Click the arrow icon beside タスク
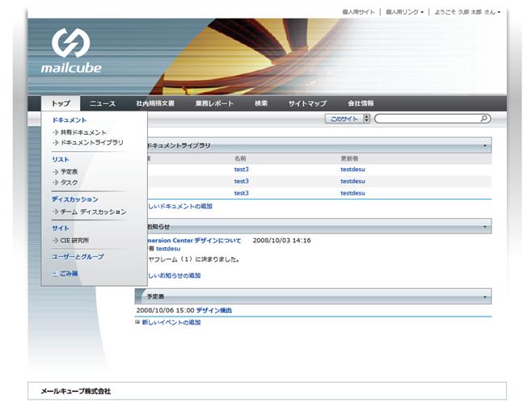The width and height of the screenshot is (532, 407). click(x=55, y=183)
